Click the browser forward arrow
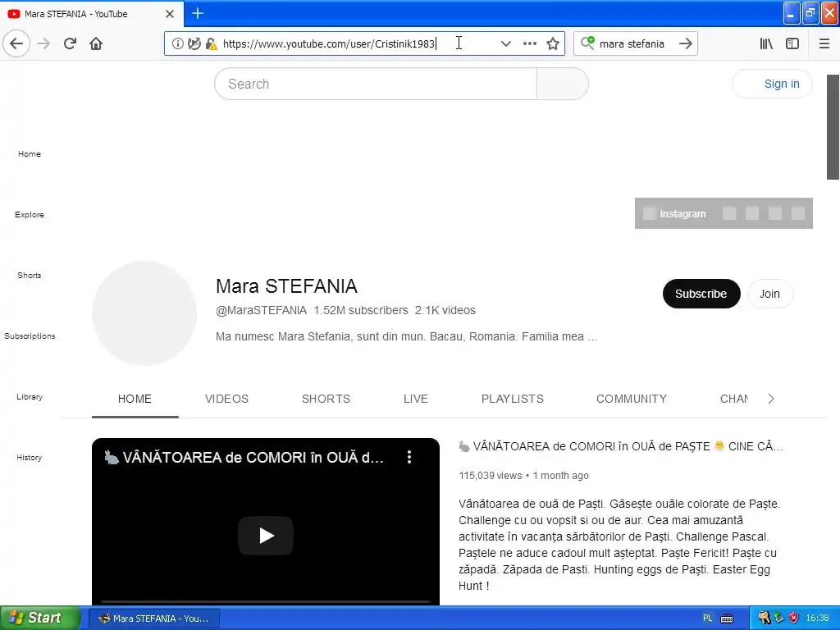This screenshot has height=630, width=840. tap(44, 43)
